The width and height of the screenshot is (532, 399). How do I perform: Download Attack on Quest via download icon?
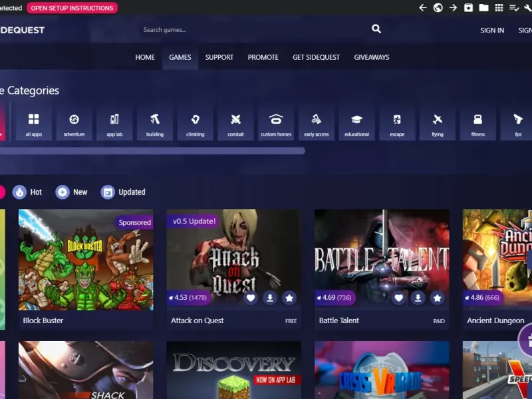270,298
